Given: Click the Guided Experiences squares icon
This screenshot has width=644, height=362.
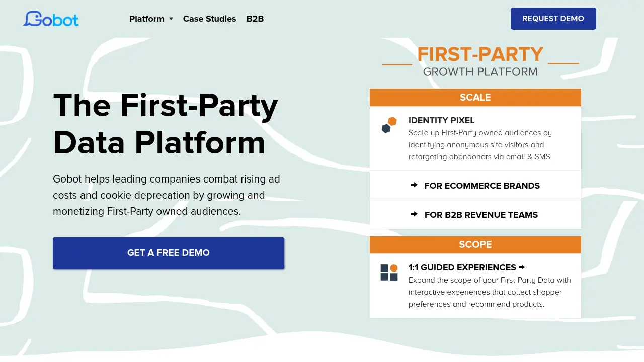Looking at the screenshot, I should (x=389, y=272).
